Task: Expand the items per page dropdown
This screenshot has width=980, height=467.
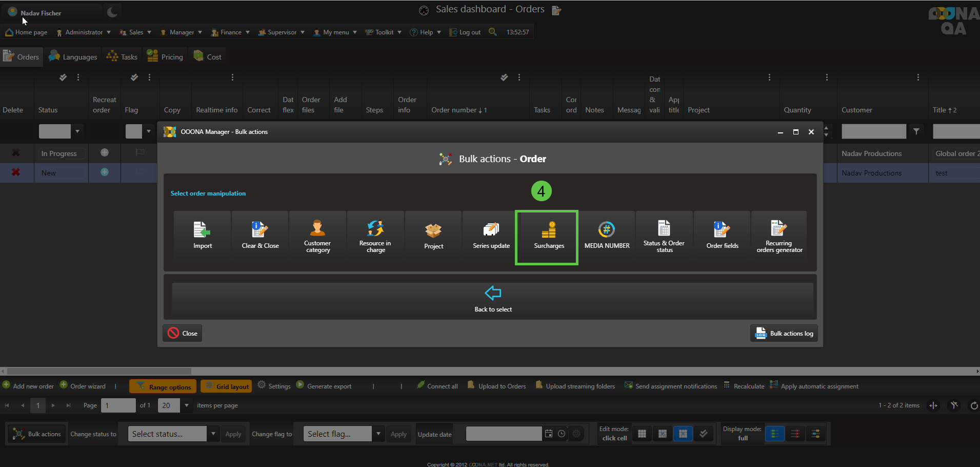Action: click(x=187, y=405)
